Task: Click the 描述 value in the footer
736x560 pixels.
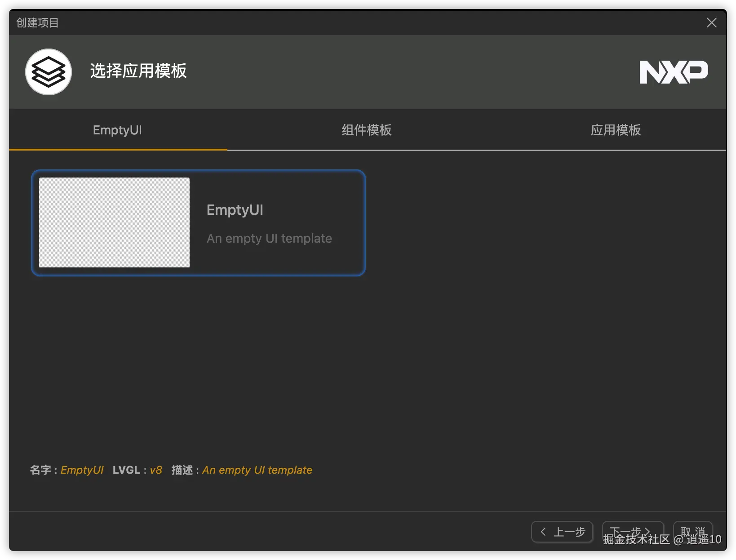Action: (257, 470)
